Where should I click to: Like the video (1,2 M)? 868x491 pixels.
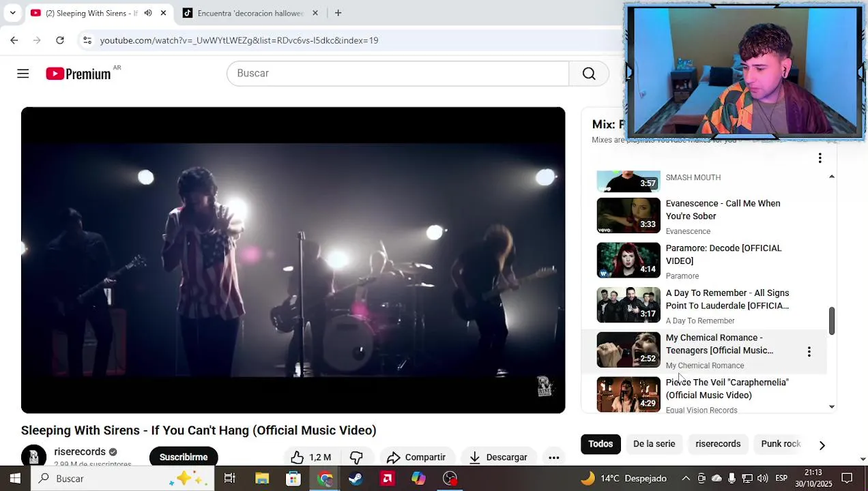311,457
